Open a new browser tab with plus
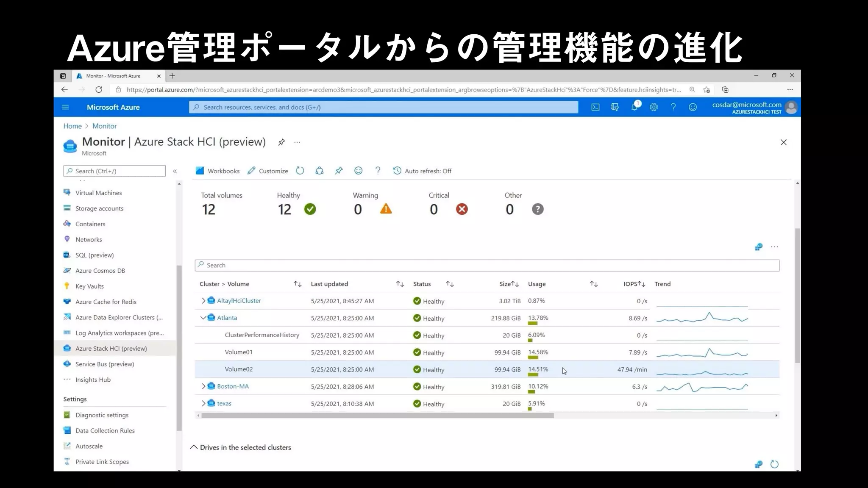The width and height of the screenshot is (868, 488). (172, 76)
